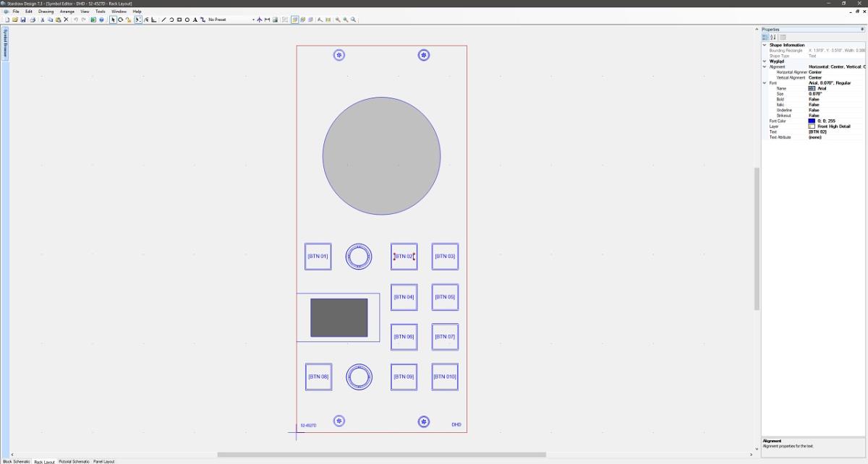Switch to the Block Schematic tab
This screenshot has width=868, height=464.
17,461
